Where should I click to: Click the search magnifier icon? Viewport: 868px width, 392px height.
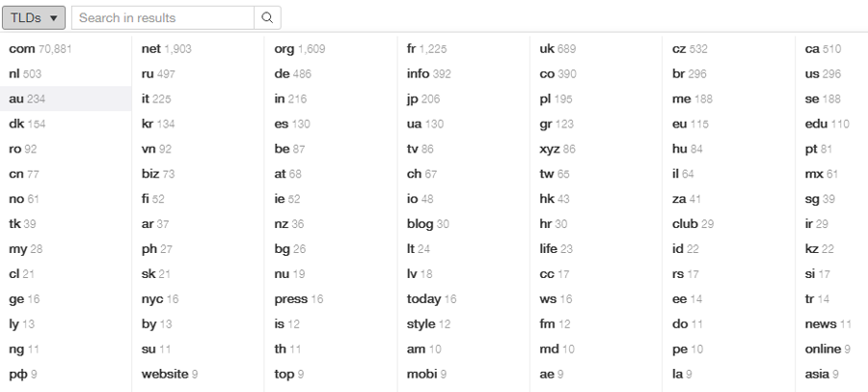[267, 17]
